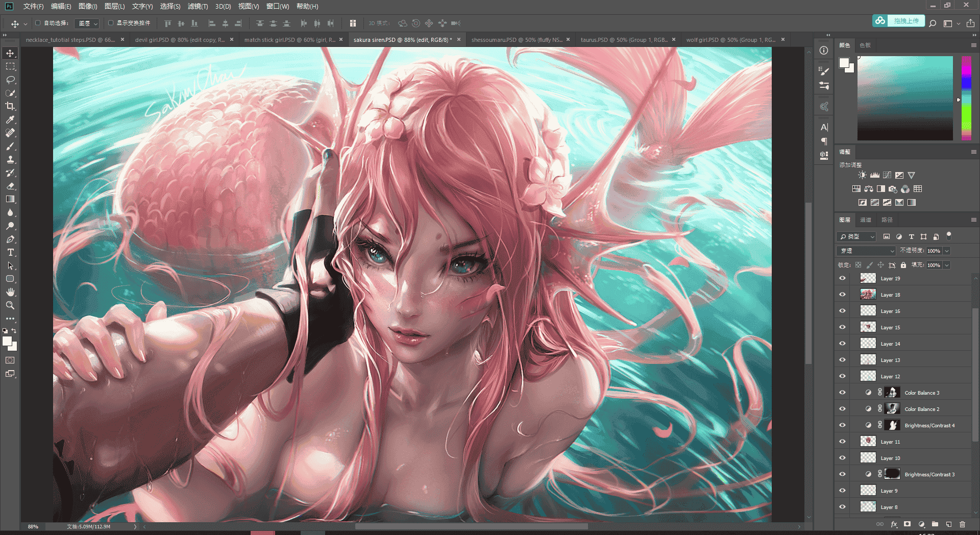Create a new group with folder icon
This screenshot has height=535, width=980.
pos(935,524)
